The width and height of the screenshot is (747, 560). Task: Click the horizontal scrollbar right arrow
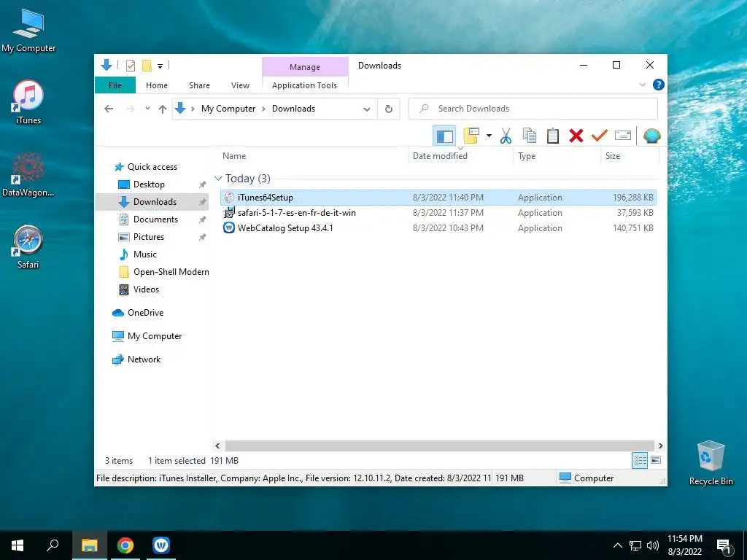pos(660,446)
